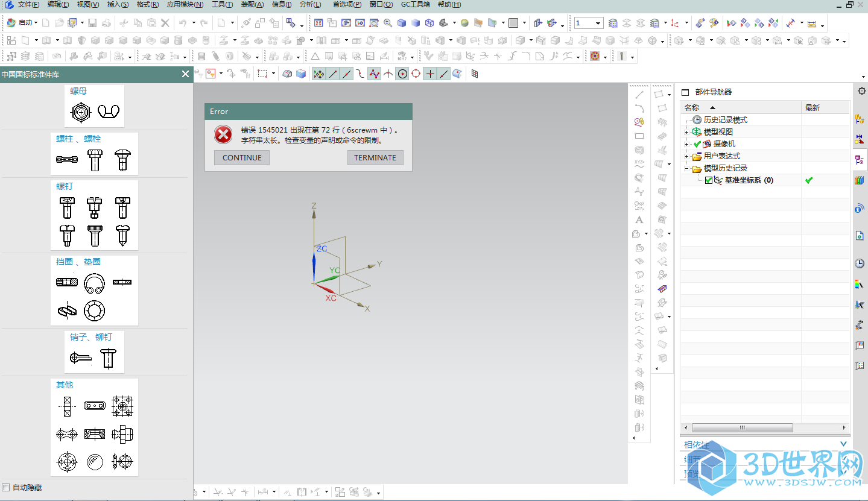
Task: Click the Zoom magnifier icon
Action: tap(387, 23)
